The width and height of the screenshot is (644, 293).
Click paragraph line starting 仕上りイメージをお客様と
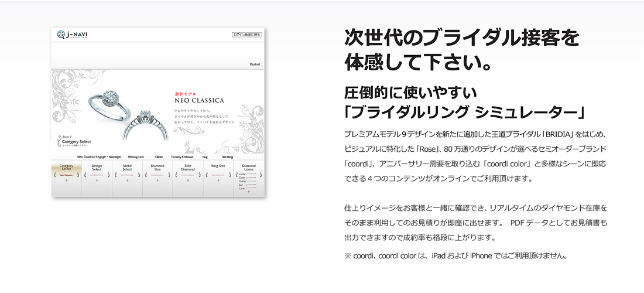pos(475,209)
